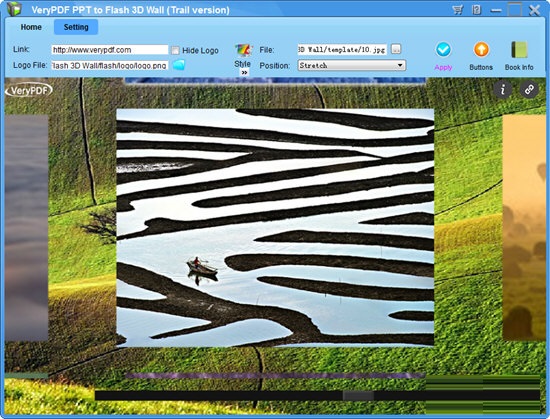
Task: Switch to the Home tab
Action: (31, 27)
